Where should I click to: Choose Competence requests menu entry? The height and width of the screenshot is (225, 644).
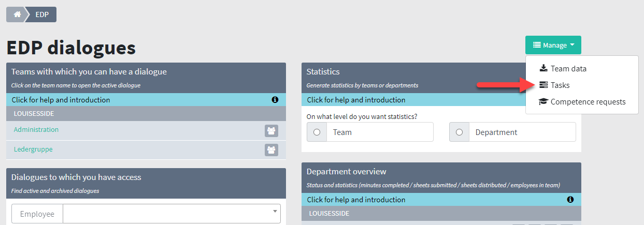click(582, 101)
